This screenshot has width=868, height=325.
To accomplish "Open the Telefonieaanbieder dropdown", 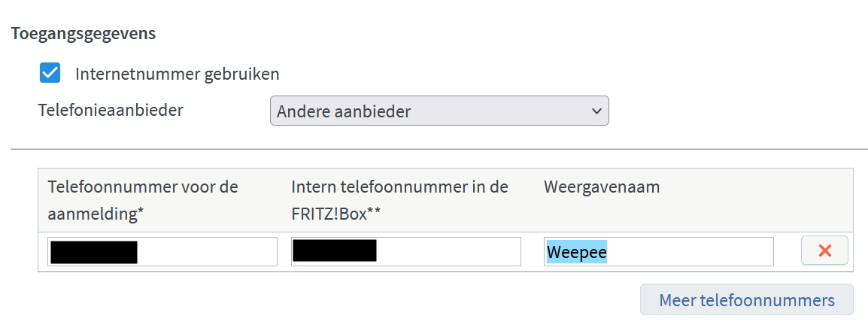I will 439,111.
